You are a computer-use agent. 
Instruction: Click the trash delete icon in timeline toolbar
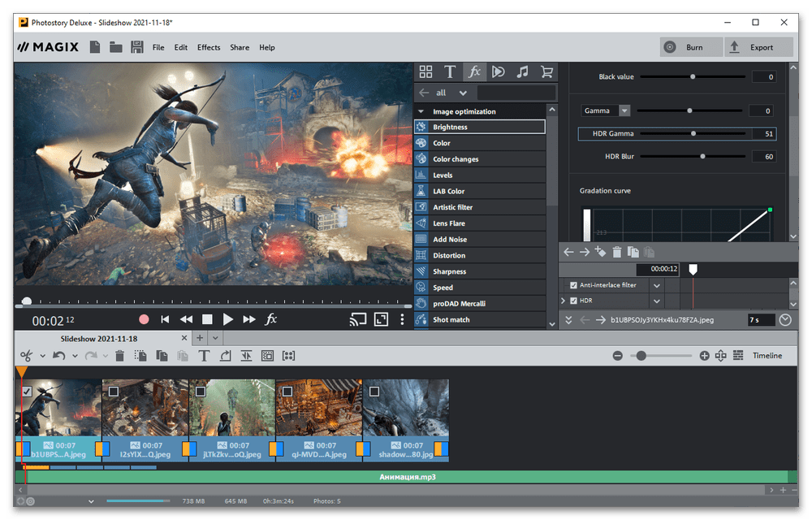click(119, 355)
